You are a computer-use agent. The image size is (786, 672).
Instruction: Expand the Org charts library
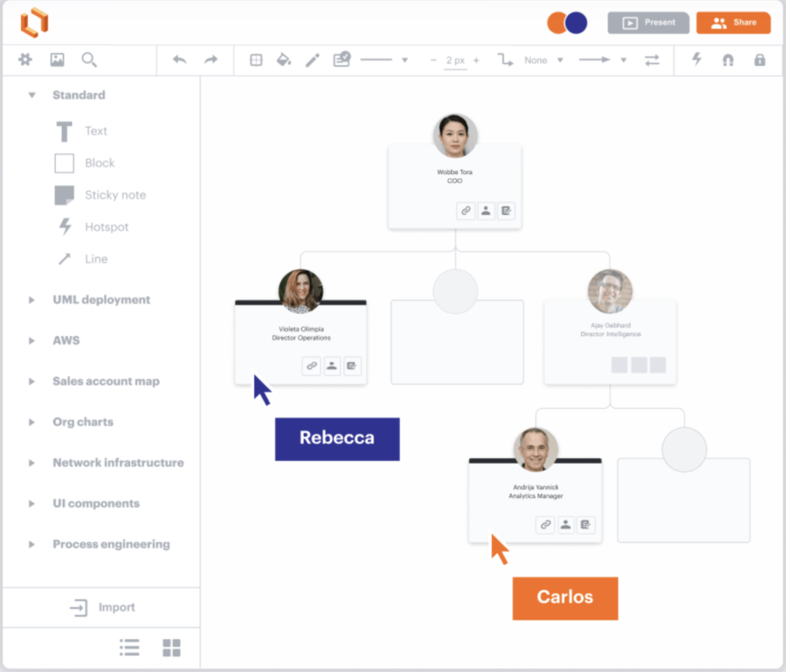click(x=31, y=422)
